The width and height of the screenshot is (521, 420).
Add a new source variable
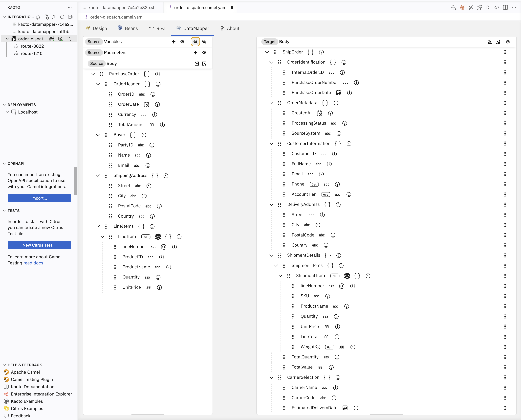(173, 42)
